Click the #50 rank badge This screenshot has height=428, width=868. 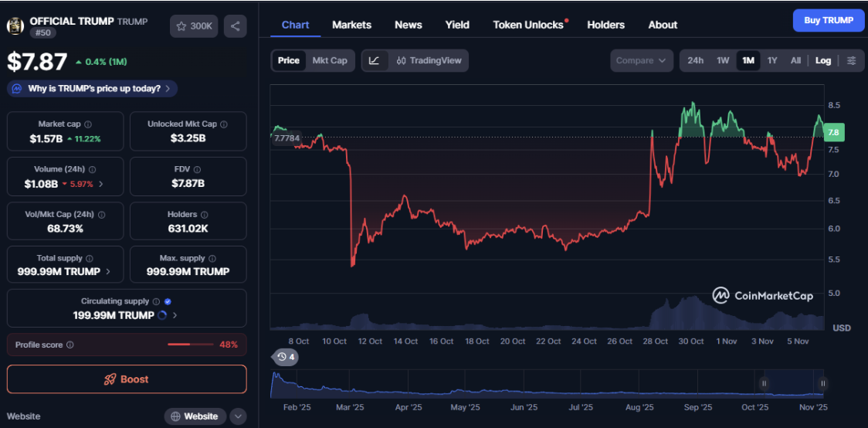pos(42,32)
